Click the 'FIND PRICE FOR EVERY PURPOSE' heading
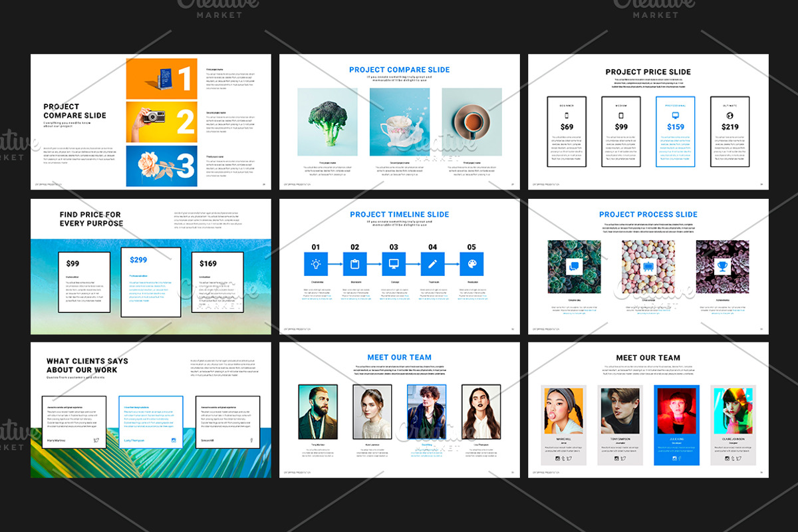Screen dimensions: 798x532 tap(91, 219)
